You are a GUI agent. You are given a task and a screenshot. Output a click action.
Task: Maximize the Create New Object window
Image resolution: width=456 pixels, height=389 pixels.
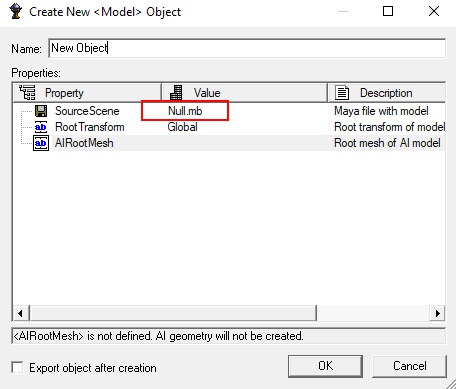coord(388,11)
